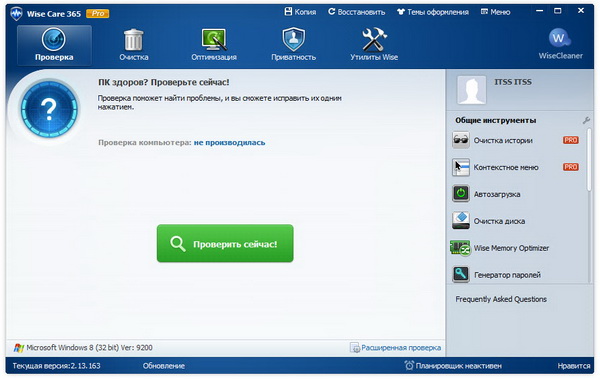The width and height of the screenshot is (600, 380).
Task: Click the ITSS ITSS user name
Action: click(513, 82)
